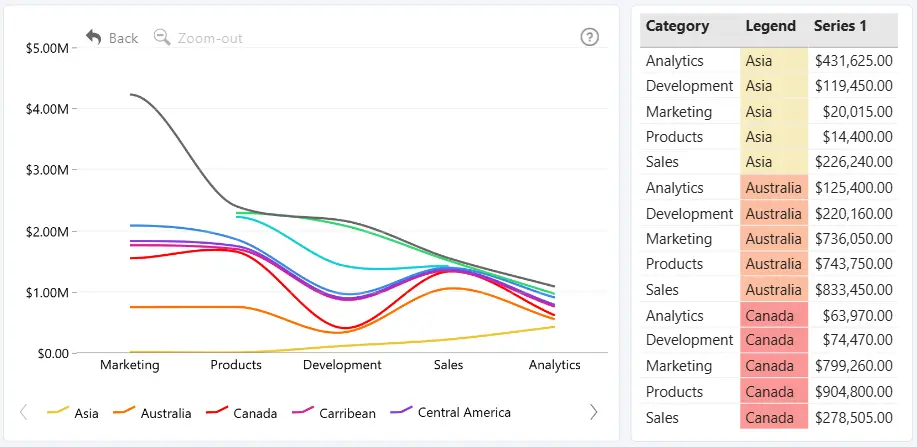Select the $904,800.00 table cell
The image size is (917, 447).
click(x=854, y=391)
